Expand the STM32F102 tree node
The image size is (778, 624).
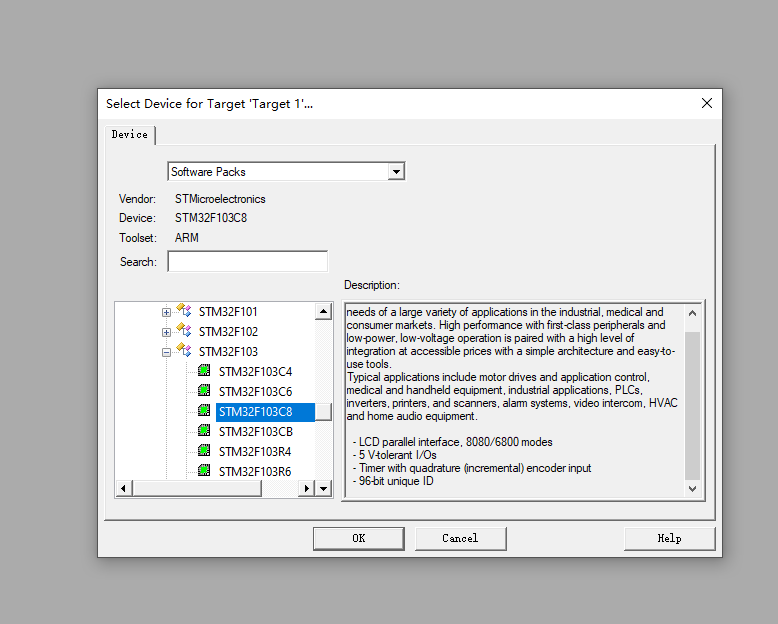[x=166, y=332]
